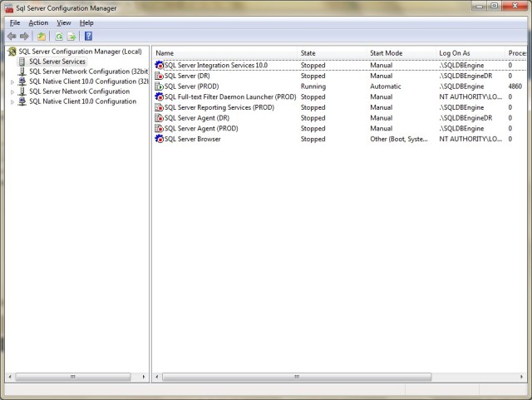Expand SQL Native Client 10.0 Configuration (32bit) node
The image size is (532, 400).
12,81
